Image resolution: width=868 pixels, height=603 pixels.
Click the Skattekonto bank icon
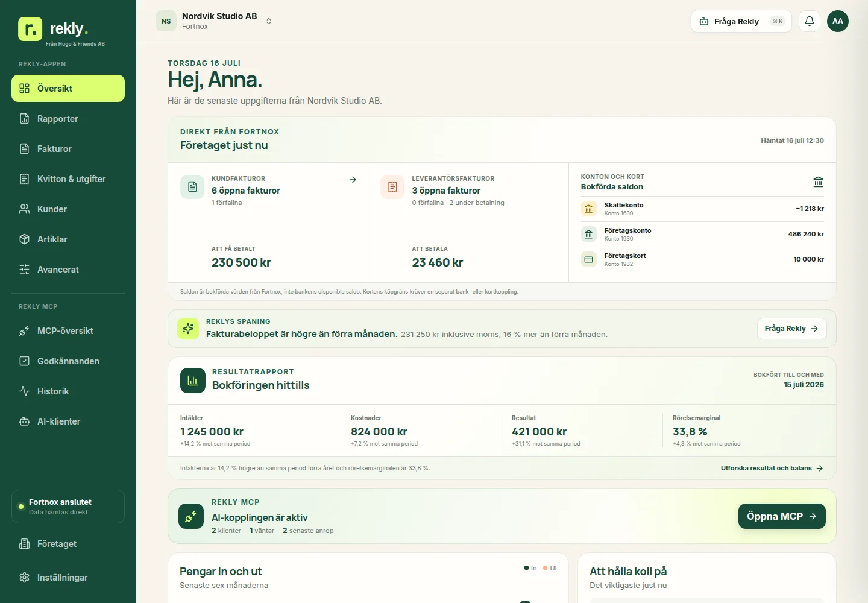coord(589,209)
